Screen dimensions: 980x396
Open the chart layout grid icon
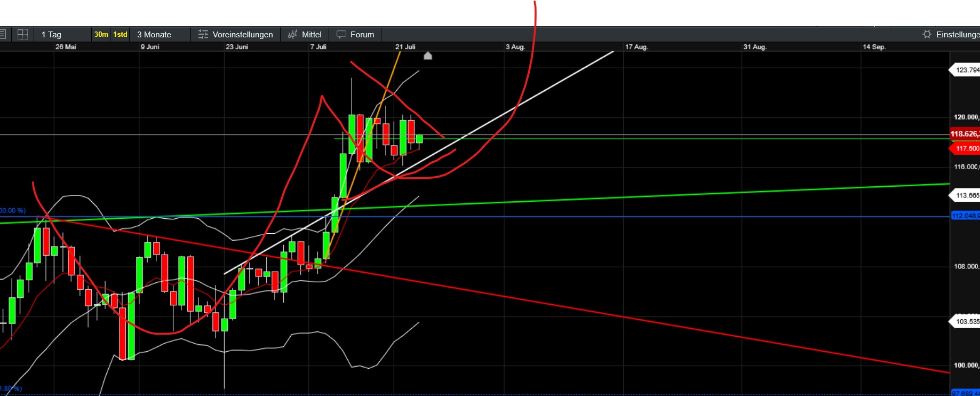[22, 35]
